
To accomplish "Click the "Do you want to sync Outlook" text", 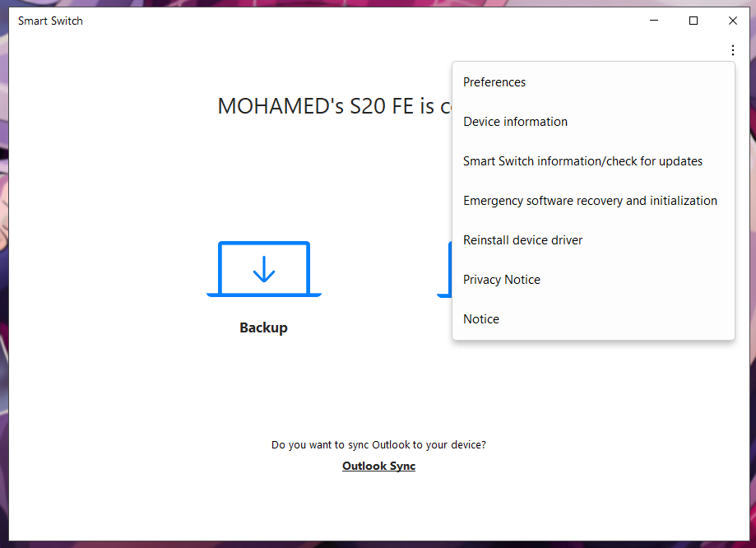I will pyautogui.click(x=378, y=445).
